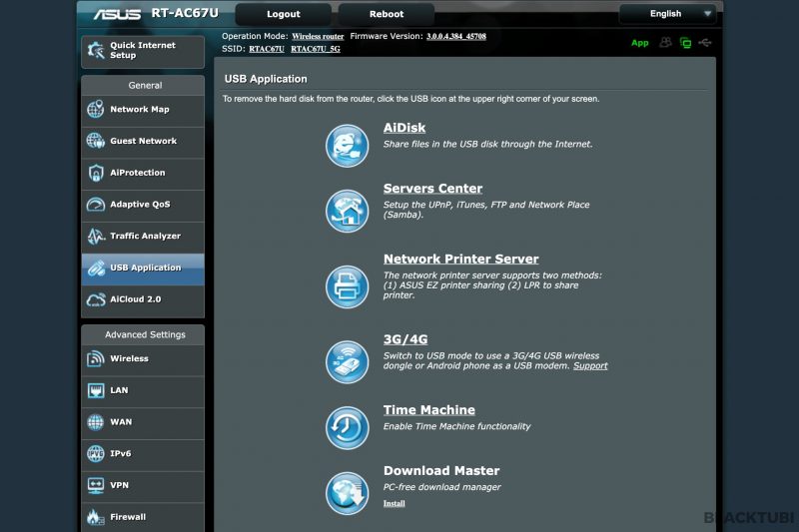Click the USB status icon in header
Image resolution: width=799 pixels, height=532 pixels.
[x=705, y=42]
